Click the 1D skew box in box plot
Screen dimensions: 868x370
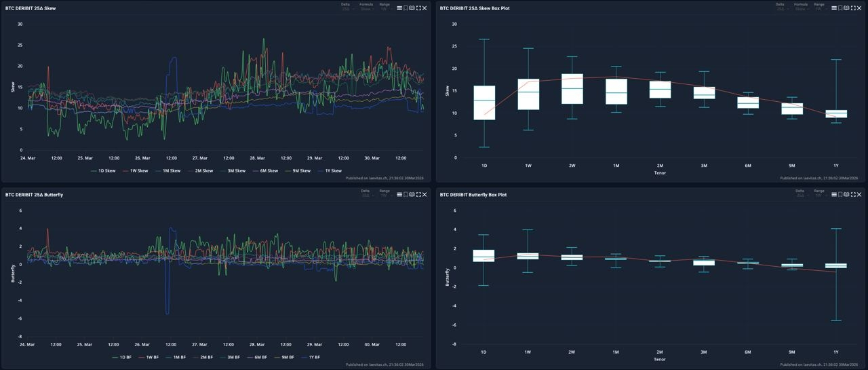click(484, 103)
